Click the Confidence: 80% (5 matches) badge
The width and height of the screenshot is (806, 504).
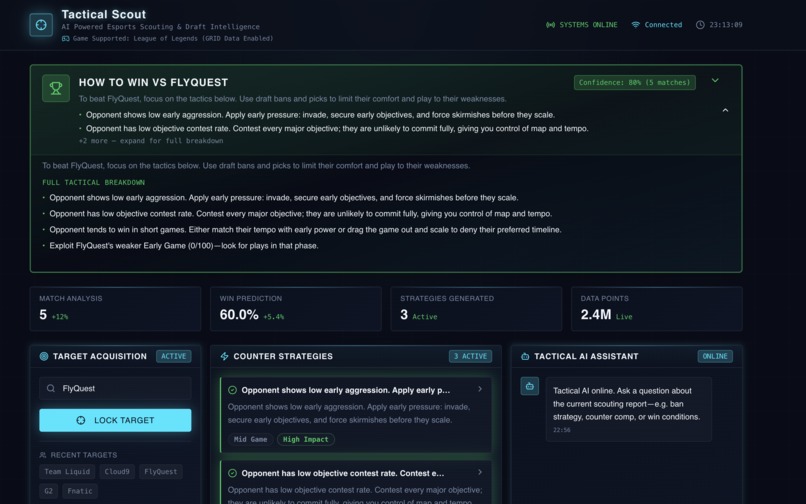pos(634,82)
